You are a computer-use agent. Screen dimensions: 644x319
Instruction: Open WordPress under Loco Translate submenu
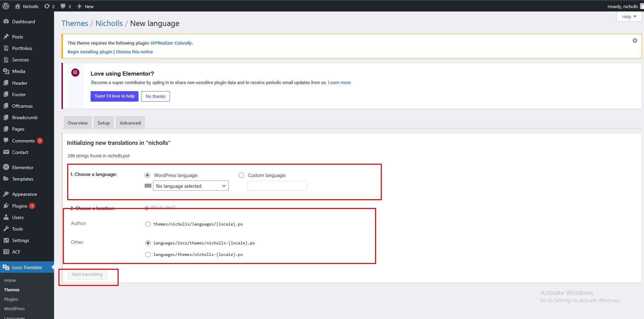(15, 309)
